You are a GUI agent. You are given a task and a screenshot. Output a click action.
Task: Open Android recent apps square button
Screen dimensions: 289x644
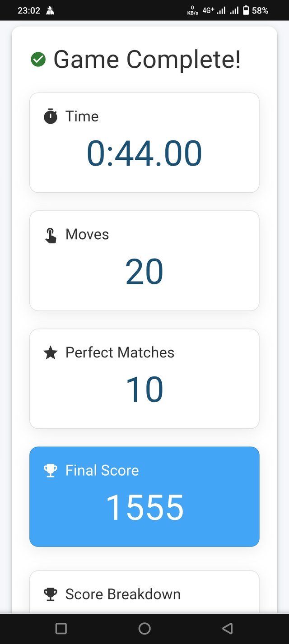61,628
